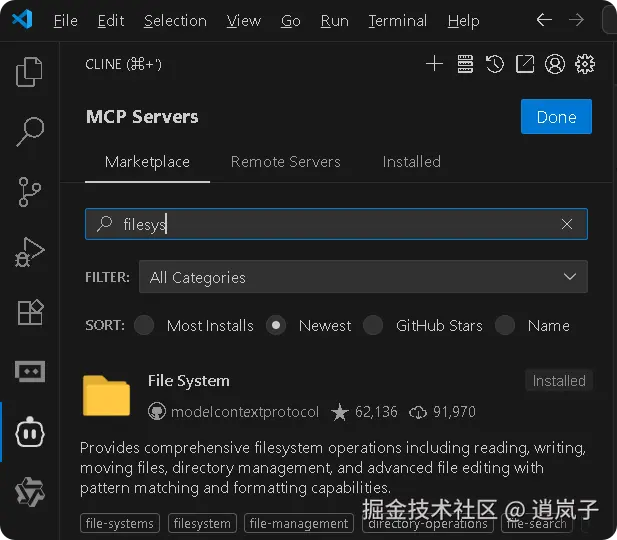Click the filesystem tag
The height and width of the screenshot is (540, 617).
pos(202,523)
